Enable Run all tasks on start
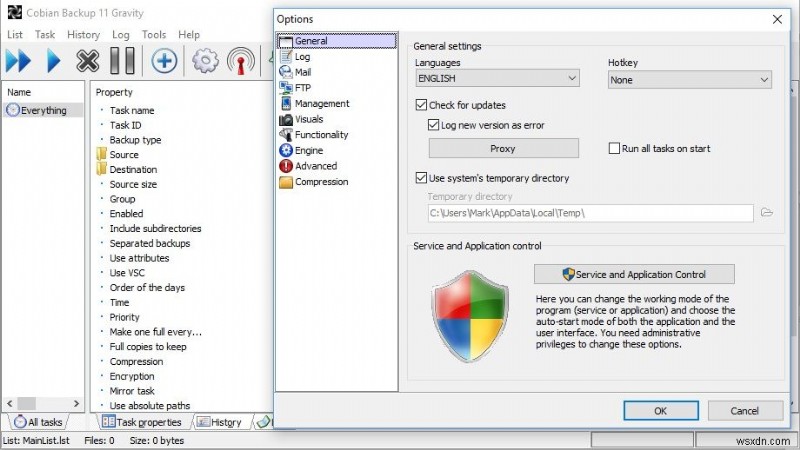Viewport: 800px width, 450px height. coord(614,148)
